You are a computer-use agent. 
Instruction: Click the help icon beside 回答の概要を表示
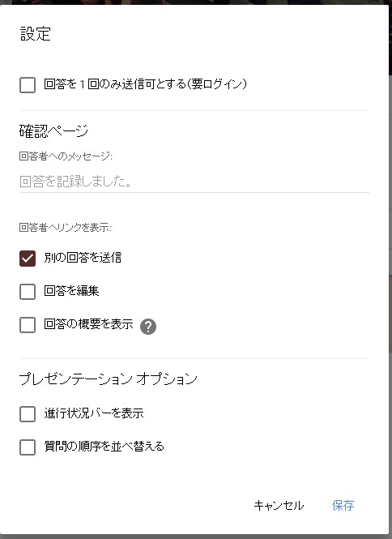point(148,327)
